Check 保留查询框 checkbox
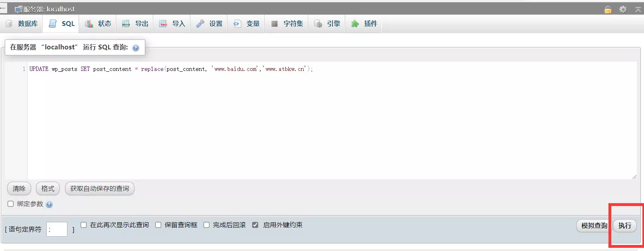The height and width of the screenshot is (251, 644). click(158, 225)
